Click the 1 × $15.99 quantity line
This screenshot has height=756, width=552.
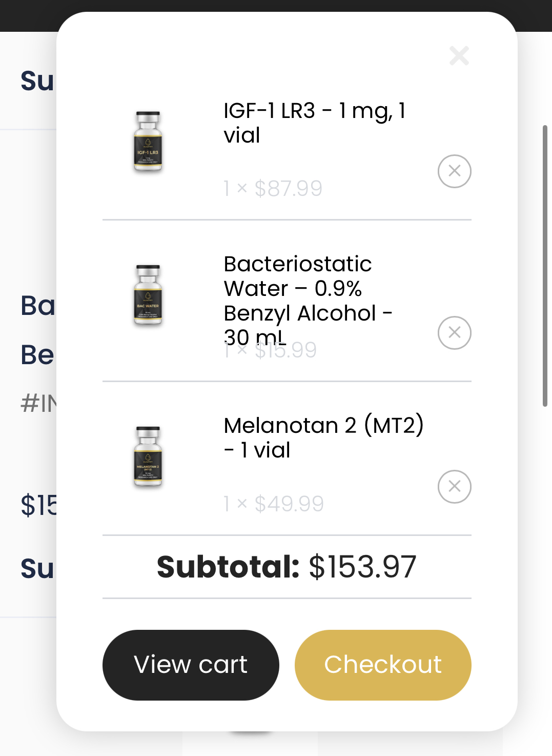[x=270, y=350]
